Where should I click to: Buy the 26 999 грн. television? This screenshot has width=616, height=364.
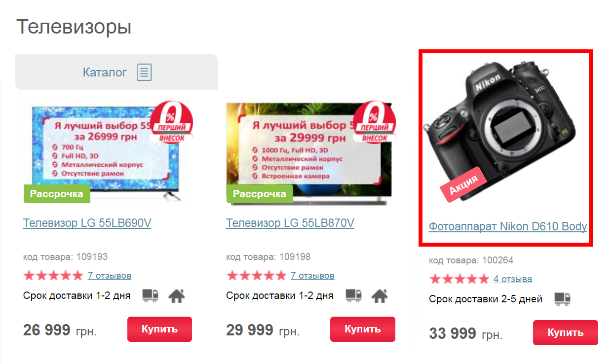pyautogui.click(x=160, y=329)
